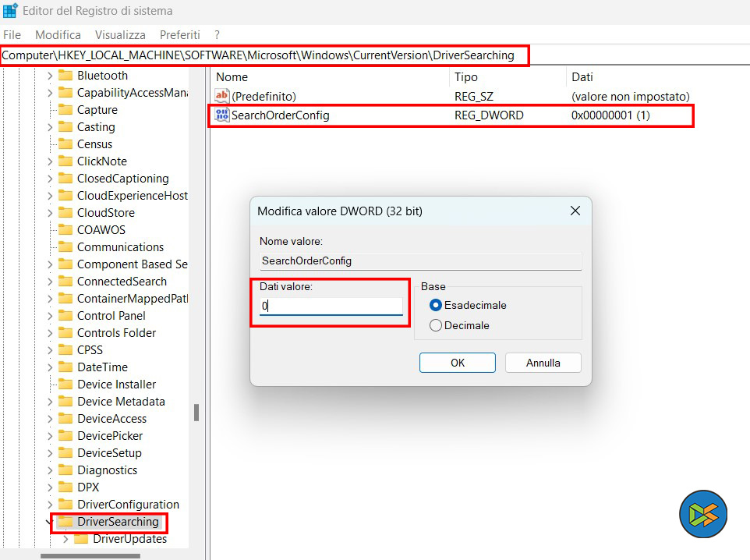Click the Casting folder icon

65,127
